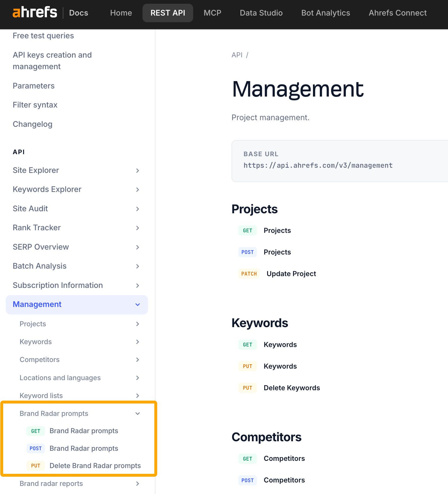Select Site Audit sidebar item
The height and width of the screenshot is (494, 448).
point(30,209)
